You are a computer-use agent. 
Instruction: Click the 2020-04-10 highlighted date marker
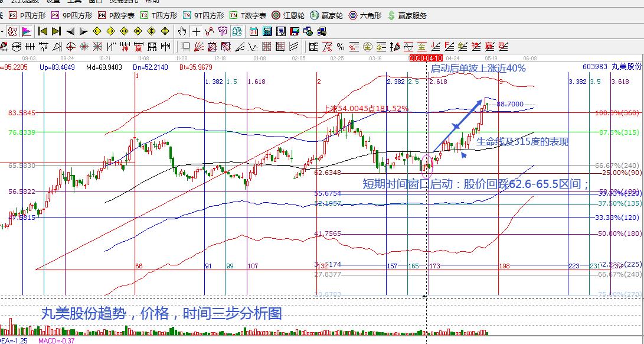point(425,59)
